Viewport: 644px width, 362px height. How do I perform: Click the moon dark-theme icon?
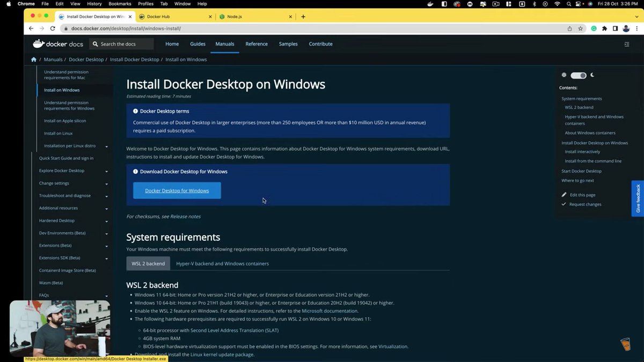[x=592, y=75]
